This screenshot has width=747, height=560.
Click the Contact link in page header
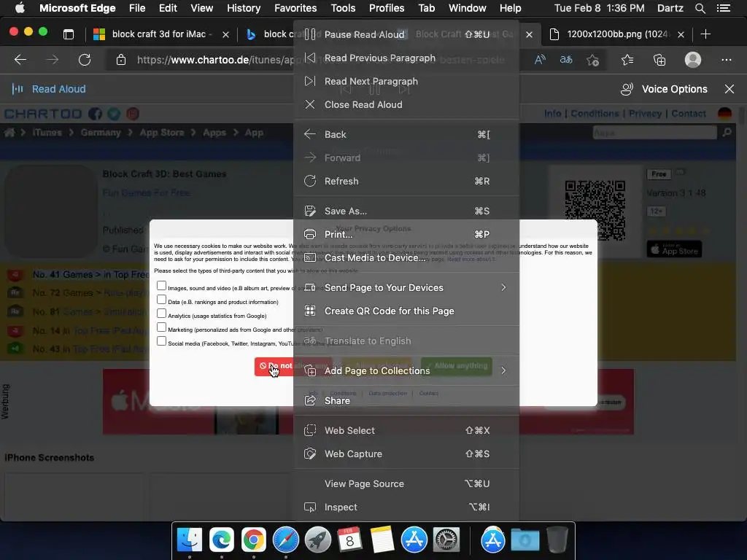pos(689,114)
